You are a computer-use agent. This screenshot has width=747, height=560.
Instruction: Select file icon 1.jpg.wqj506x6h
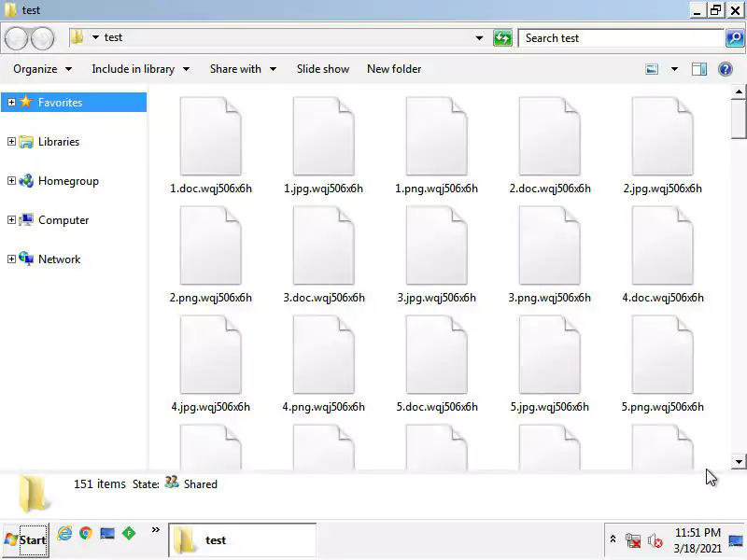click(x=323, y=136)
